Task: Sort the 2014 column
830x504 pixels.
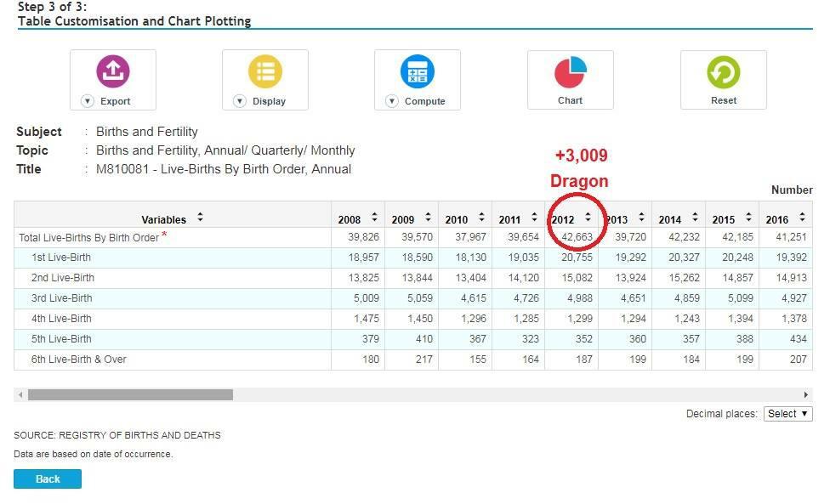Action: point(695,217)
